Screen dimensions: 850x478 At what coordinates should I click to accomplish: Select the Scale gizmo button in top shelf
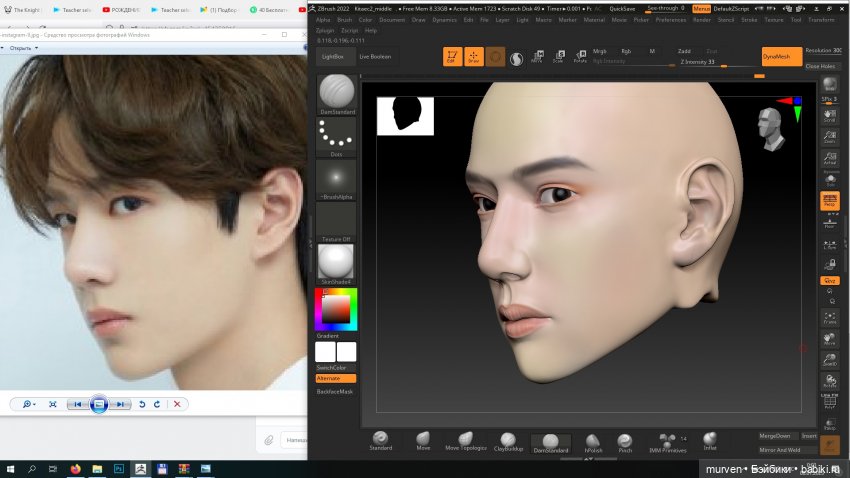[x=558, y=56]
